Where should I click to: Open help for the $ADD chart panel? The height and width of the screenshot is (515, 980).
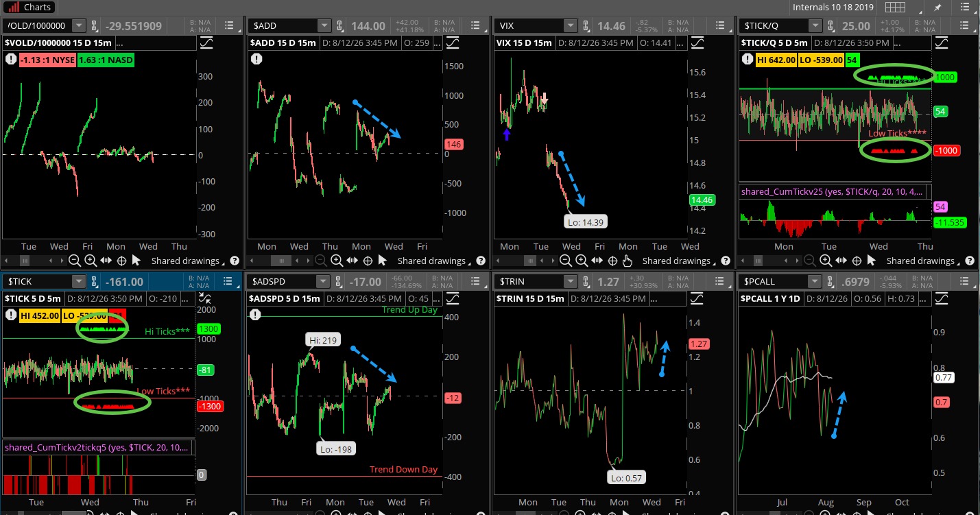click(x=481, y=261)
